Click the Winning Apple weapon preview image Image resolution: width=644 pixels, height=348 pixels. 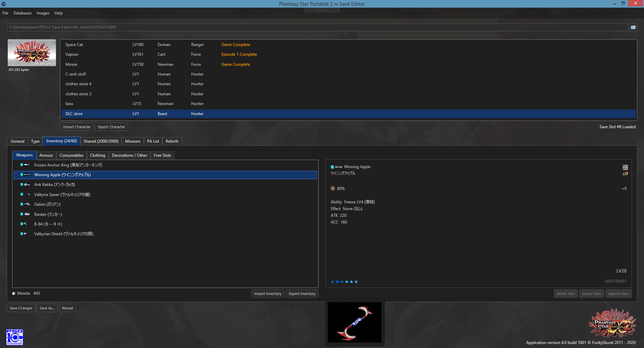[355, 322]
